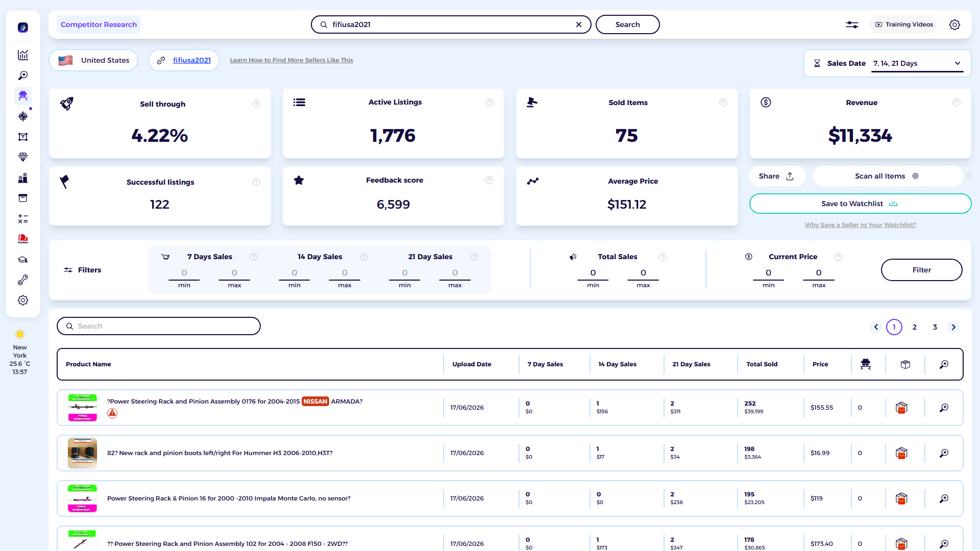Show 21 Day Sales help tooltip

[474, 257]
